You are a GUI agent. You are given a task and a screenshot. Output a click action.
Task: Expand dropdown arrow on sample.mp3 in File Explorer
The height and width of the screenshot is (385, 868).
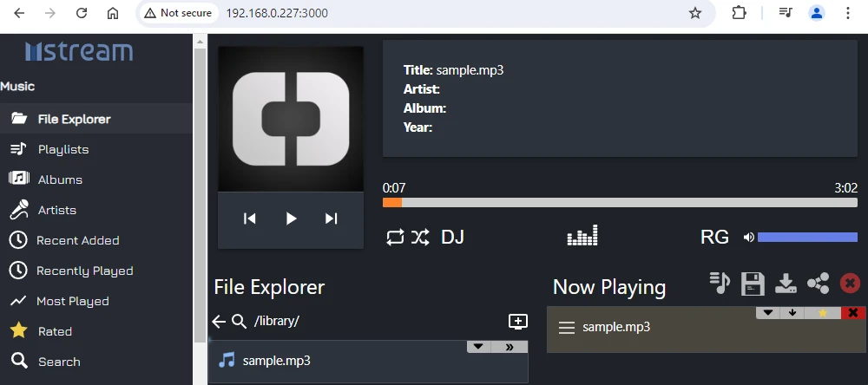click(479, 347)
